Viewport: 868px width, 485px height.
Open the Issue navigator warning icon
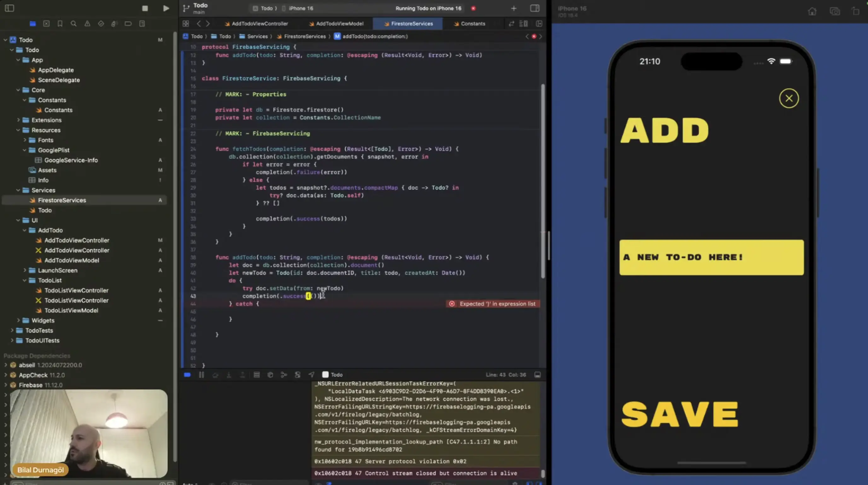click(x=87, y=24)
